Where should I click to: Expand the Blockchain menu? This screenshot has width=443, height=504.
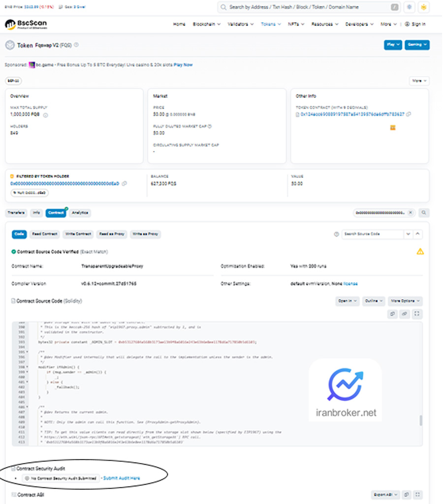pos(206,24)
